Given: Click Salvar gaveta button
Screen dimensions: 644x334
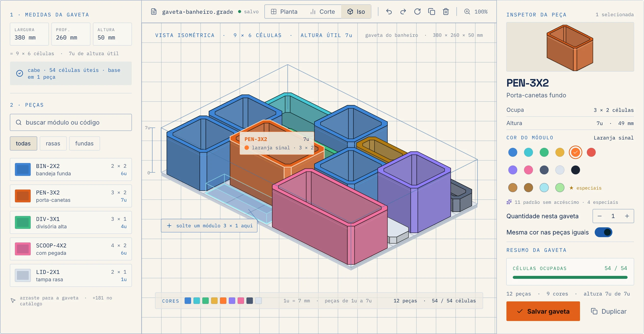Looking at the screenshot, I should tap(543, 311).
